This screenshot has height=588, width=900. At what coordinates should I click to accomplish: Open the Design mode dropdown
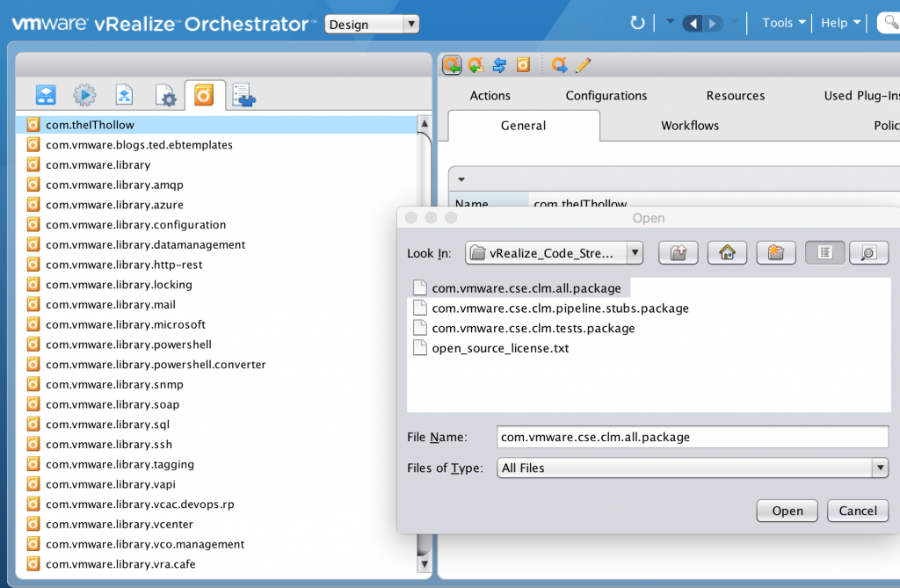pyautogui.click(x=372, y=24)
